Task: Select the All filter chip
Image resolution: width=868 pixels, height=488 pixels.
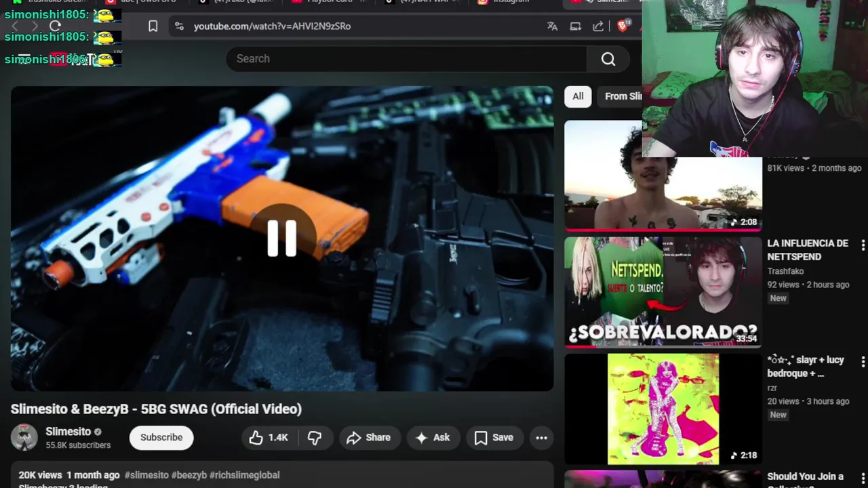Action: (x=578, y=96)
